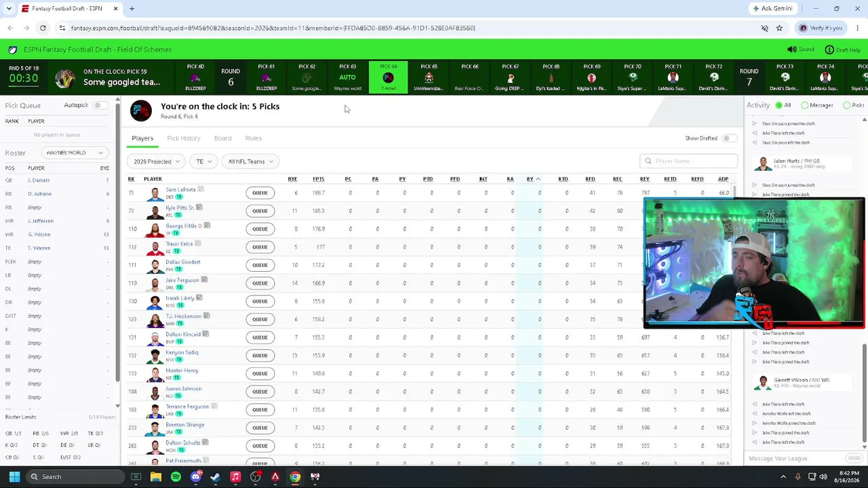This screenshot has width=868, height=488.
Task: Open Kyle Pitts Sr. player link
Action: click(179, 207)
